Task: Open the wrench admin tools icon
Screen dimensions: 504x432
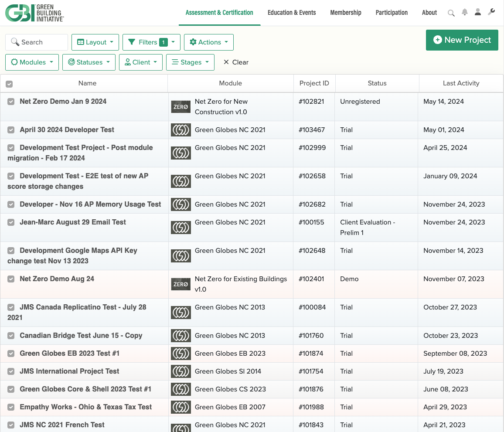Action: point(491,12)
